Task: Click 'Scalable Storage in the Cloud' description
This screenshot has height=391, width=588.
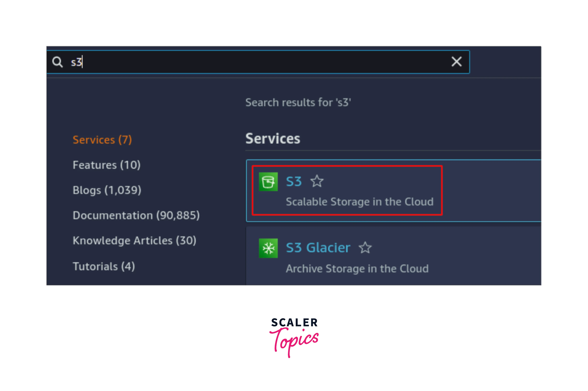Action: click(359, 202)
